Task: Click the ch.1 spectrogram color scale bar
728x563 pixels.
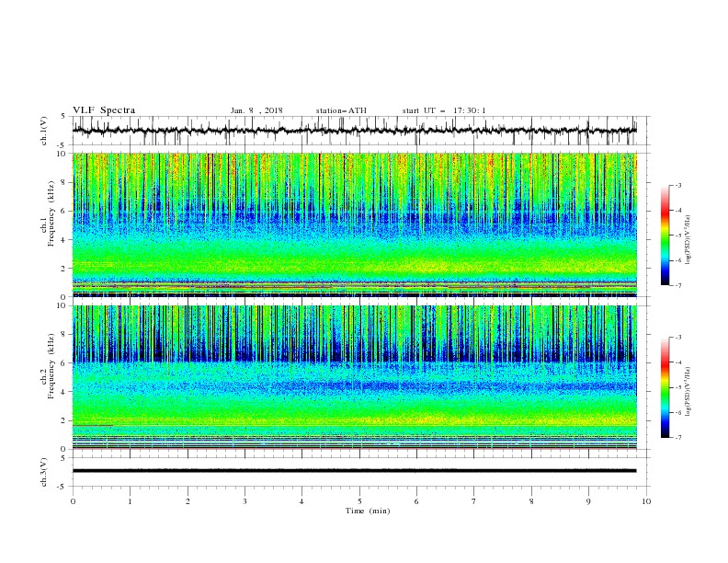Action: (665, 236)
